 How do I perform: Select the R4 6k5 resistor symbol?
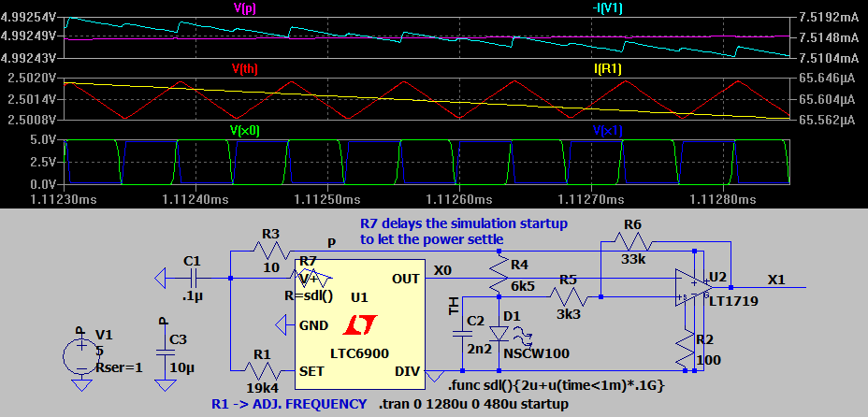[496, 276]
